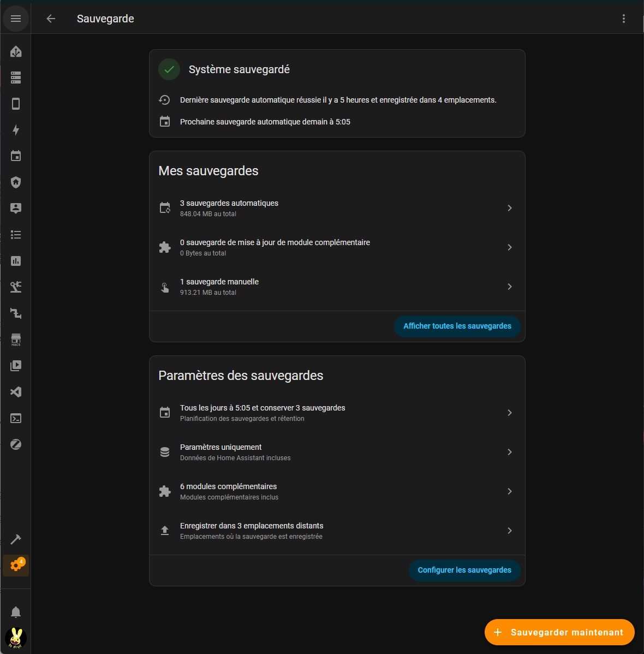Open Enregistrer dans 3 emplacements distants settings

[337, 530]
